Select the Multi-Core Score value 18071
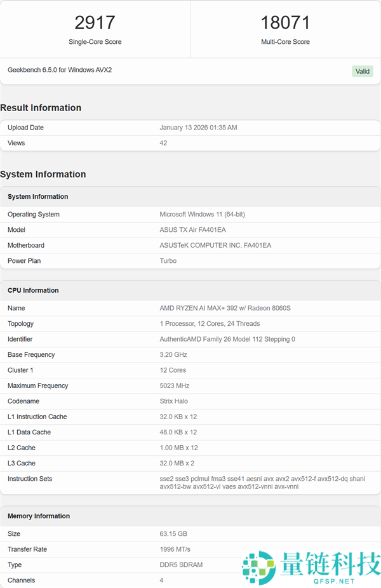 285,23
